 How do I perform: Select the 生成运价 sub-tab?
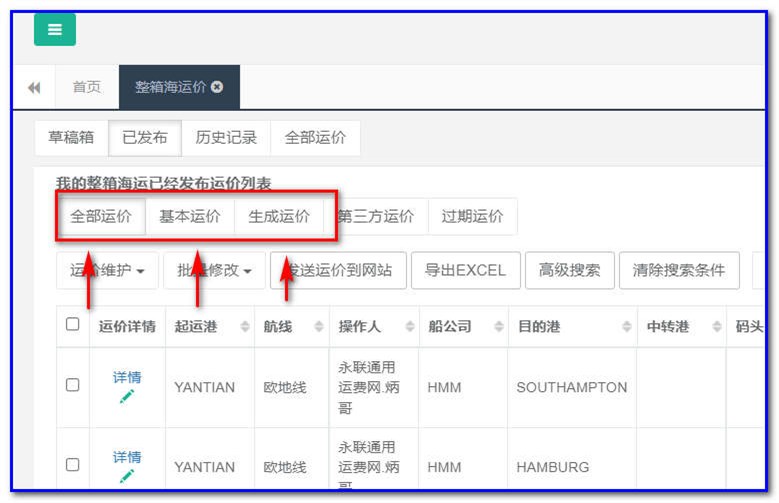[279, 216]
